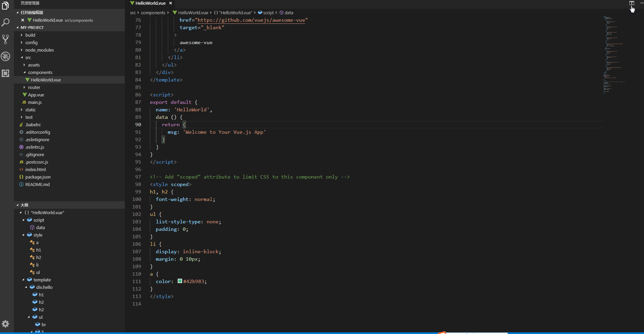
Task: Click the style symbol icon in the outline
Action: click(30, 235)
